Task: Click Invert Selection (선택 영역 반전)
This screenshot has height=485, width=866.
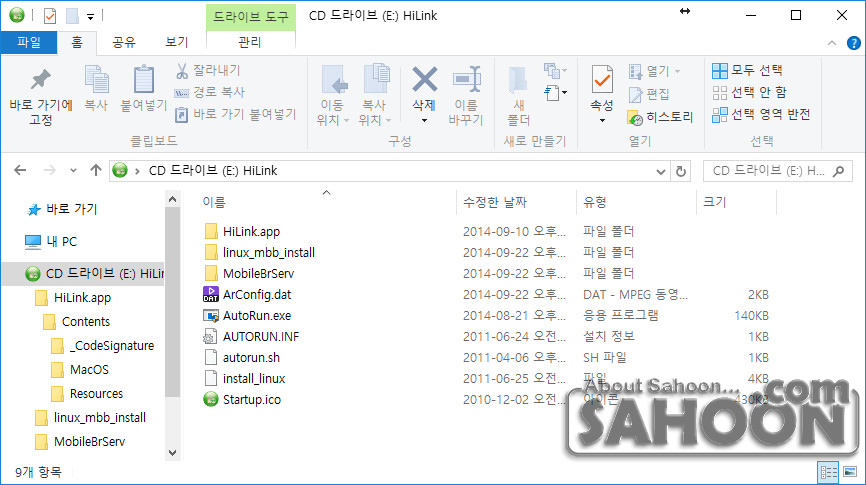Action: click(761, 114)
